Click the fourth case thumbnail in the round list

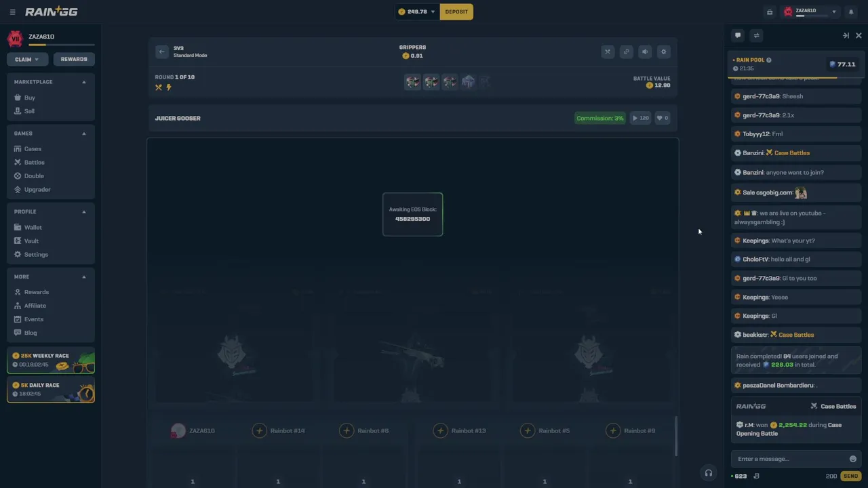coord(468,82)
